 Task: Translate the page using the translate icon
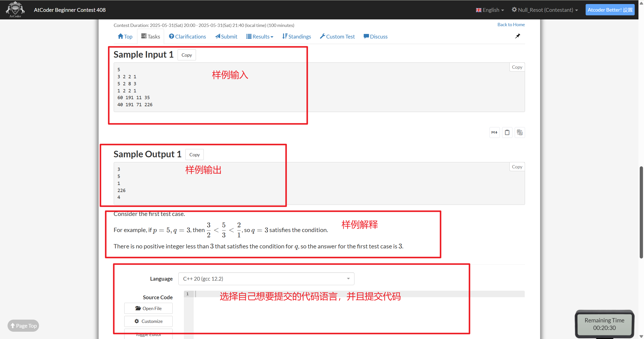pyautogui.click(x=519, y=132)
